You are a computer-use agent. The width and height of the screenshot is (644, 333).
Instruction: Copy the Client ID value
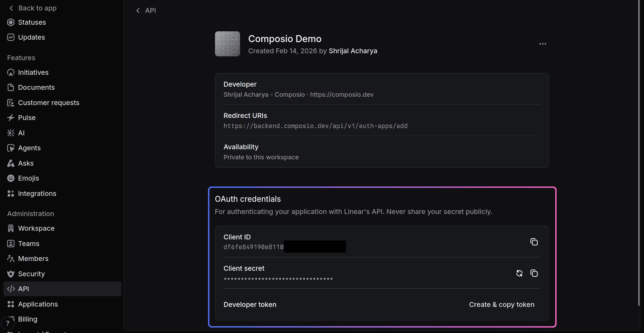tap(534, 242)
